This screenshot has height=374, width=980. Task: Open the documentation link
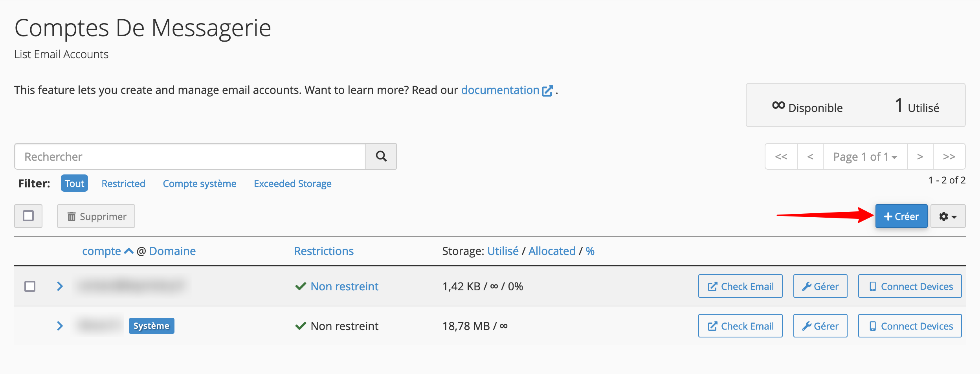click(500, 90)
